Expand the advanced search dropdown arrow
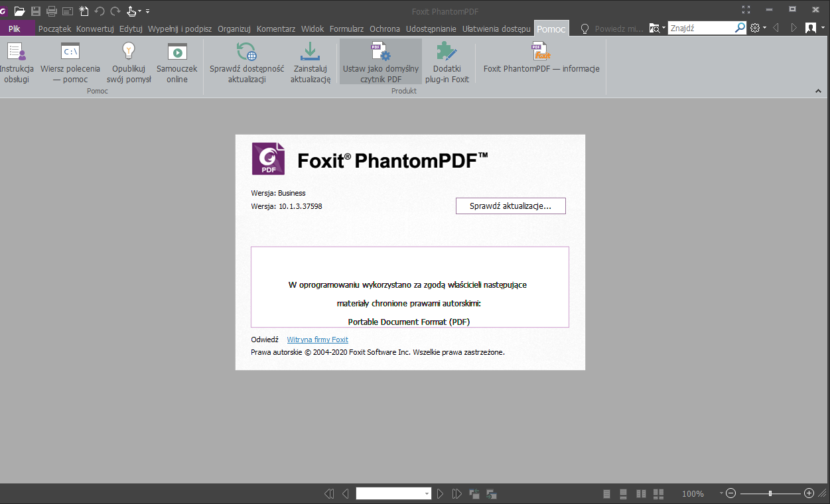This screenshot has width=830, height=504. 664,28
